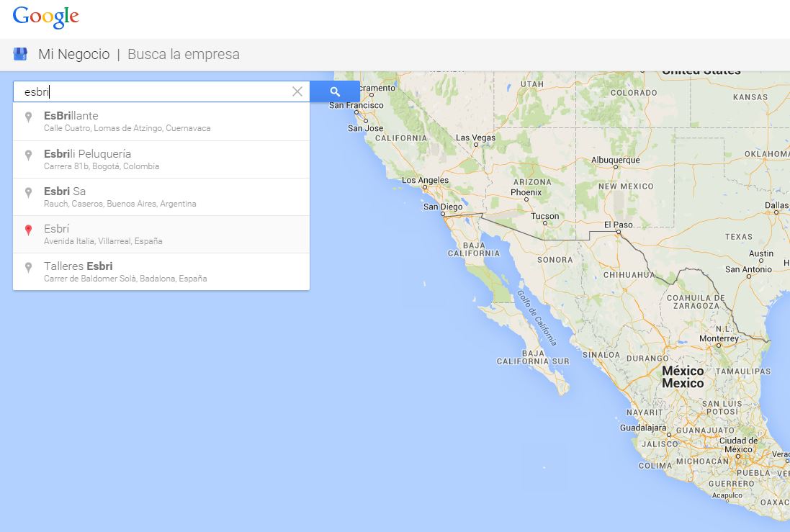Click the address Calle Cuatro, Lomas de Atzingo
This screenshot has height=532, width=790.
click(127, 128)
